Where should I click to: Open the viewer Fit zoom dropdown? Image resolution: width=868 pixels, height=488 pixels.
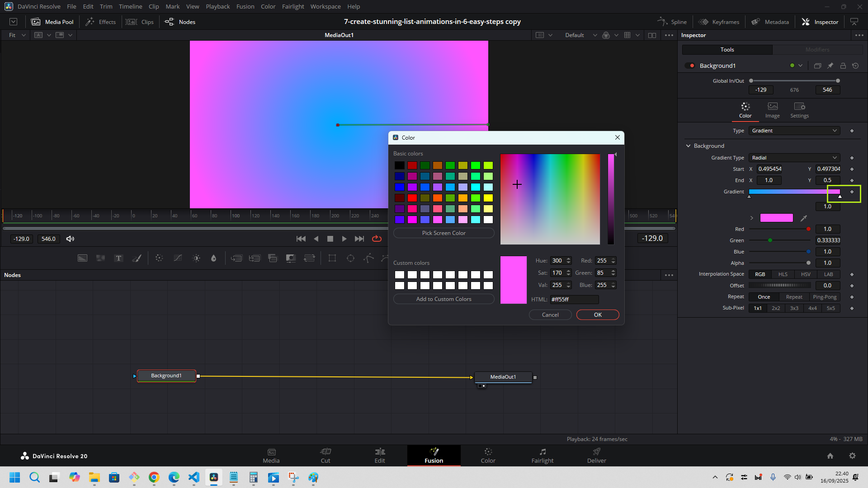point(17,35)
